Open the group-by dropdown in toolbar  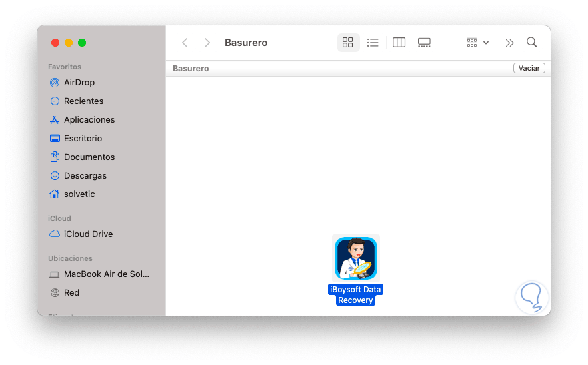pyautogui.click(x=478, y=43)
